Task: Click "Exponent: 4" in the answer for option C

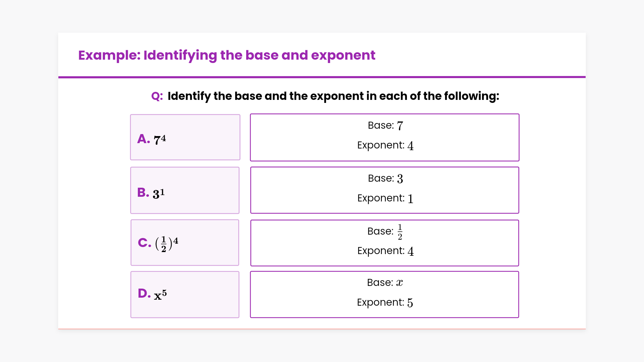Action: click(x=385, y=251)
